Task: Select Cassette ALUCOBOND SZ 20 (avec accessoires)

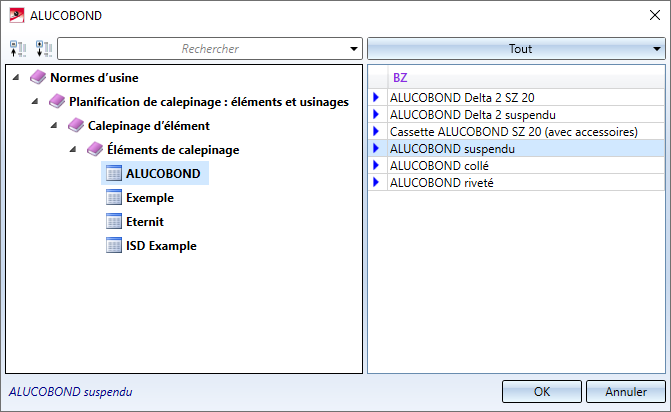Action: pyautogui.click(x=526, y=131)
